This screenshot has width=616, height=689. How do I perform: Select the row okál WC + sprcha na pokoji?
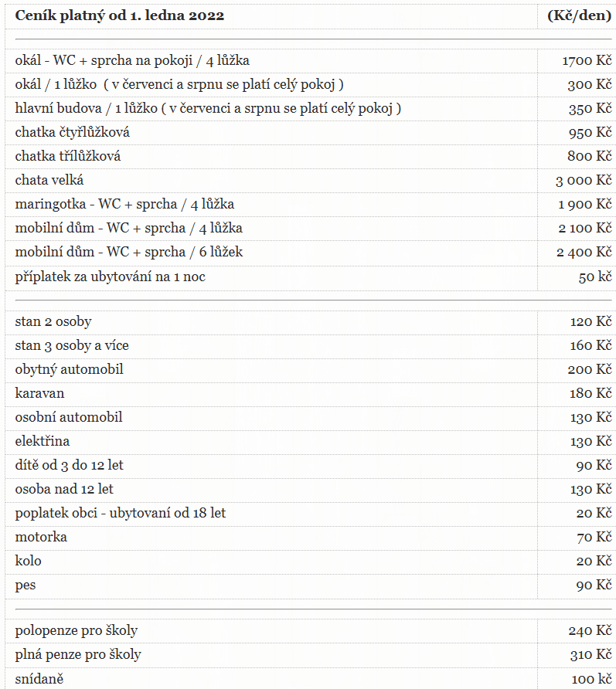tap(311, 61)
